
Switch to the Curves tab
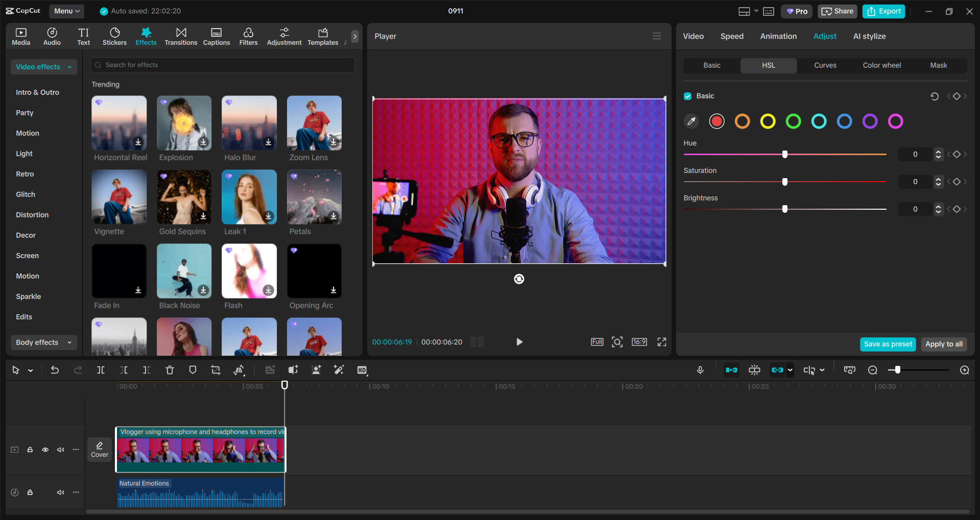[825, 65]
